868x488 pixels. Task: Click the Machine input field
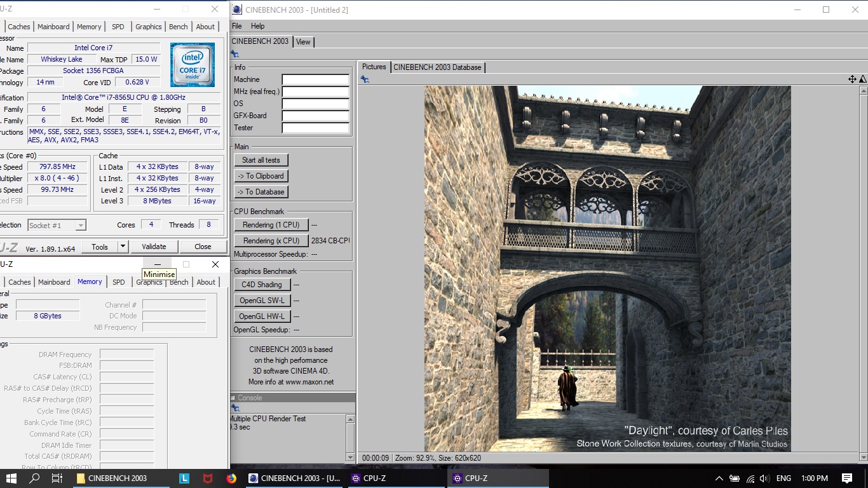click(x=316, y=79)
